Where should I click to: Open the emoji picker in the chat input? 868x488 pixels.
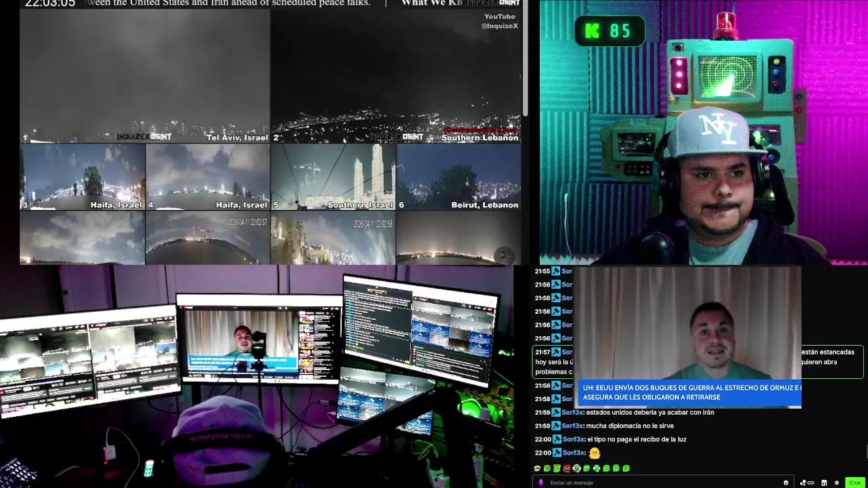(786, 483)
